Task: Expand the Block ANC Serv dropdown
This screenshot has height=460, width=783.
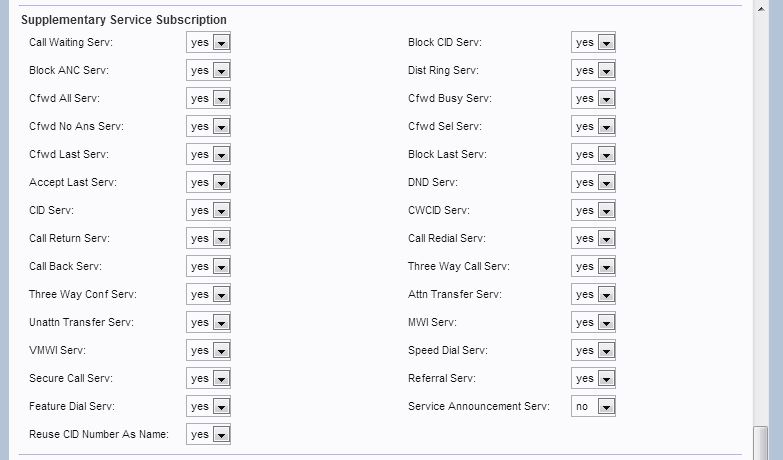Action: tap(209, 71)
